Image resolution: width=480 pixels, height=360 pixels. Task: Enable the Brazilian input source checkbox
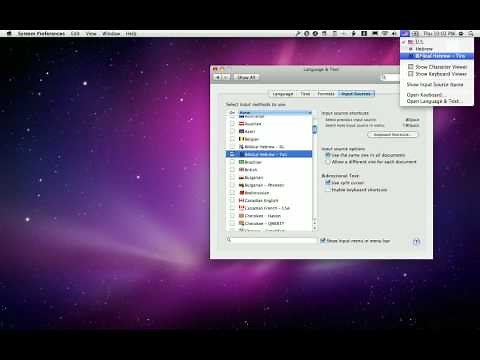coord(232,162)
